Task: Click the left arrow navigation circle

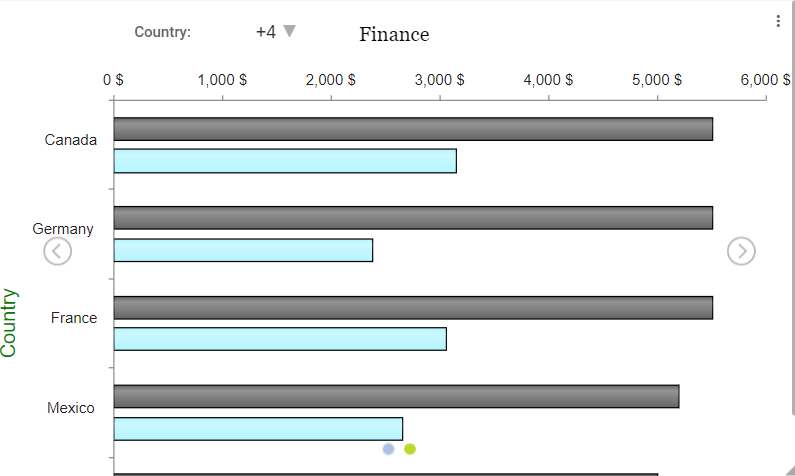Action: click(x=58, y=252)
